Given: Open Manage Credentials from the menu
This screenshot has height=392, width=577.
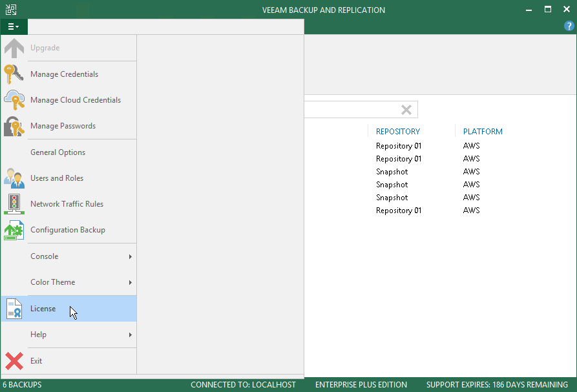Looking at the screenshot, I should [68, 74].
